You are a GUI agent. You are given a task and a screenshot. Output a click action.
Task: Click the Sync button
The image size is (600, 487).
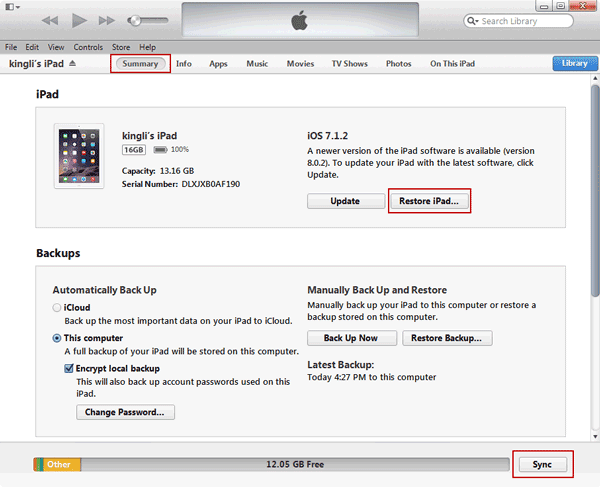coord(542,464)
